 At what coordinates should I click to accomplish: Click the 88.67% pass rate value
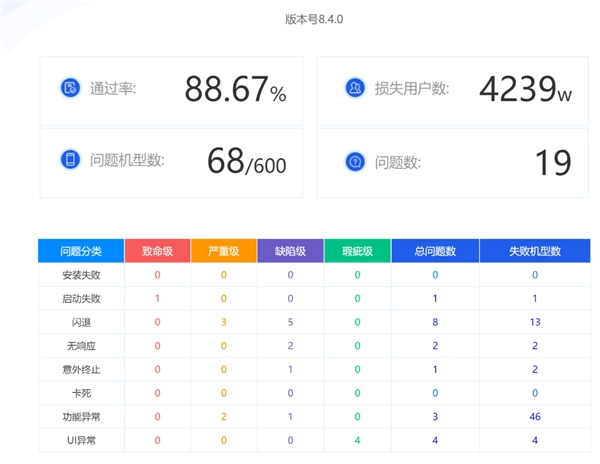click(x=235, y=89)
